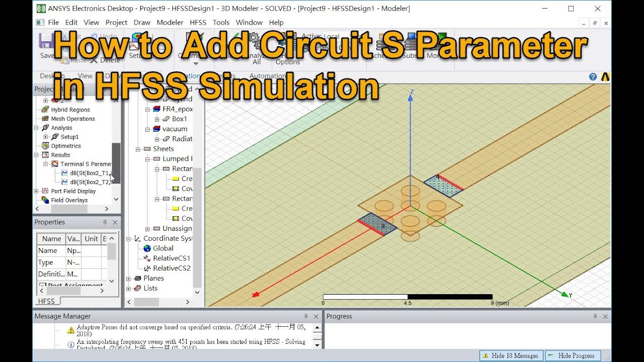The image size is (644, 362).
Task: Open the blue help question-mark icon
Action: tap(593, 76)
